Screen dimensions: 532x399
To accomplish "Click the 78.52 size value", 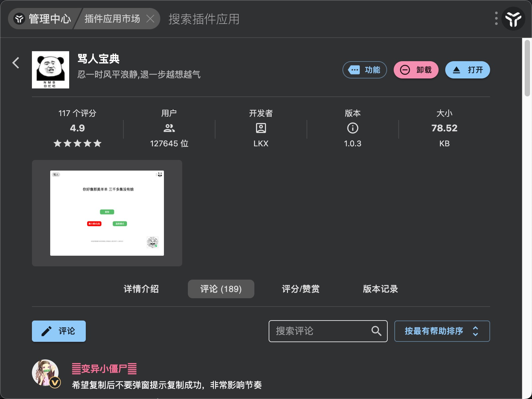I will pyautogui.click(x=444, y=128).
